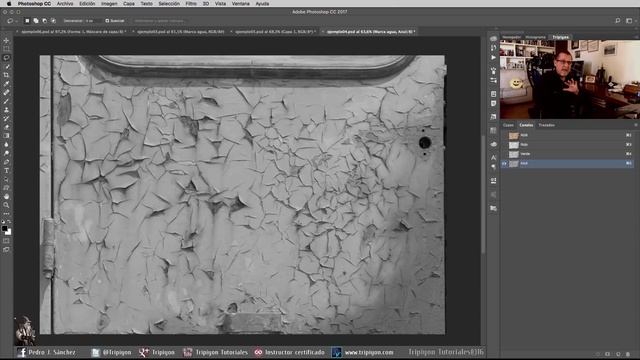Select the Path Selection tool
Screen dimensions: 640x360
6,179
